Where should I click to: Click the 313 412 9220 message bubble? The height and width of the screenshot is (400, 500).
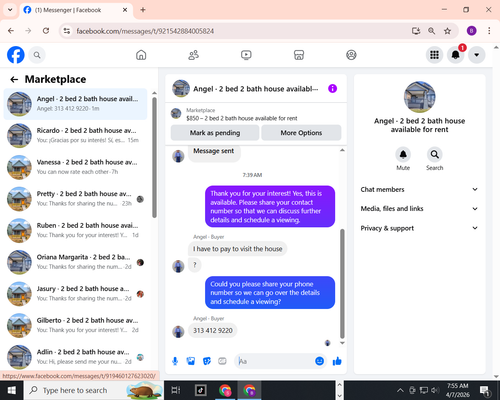(x=213, y=331)
